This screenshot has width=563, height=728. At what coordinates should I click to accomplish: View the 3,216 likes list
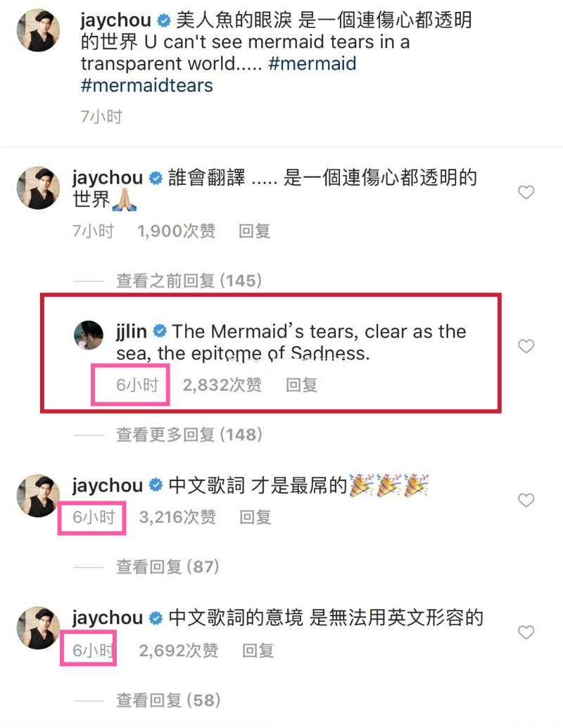177,517
